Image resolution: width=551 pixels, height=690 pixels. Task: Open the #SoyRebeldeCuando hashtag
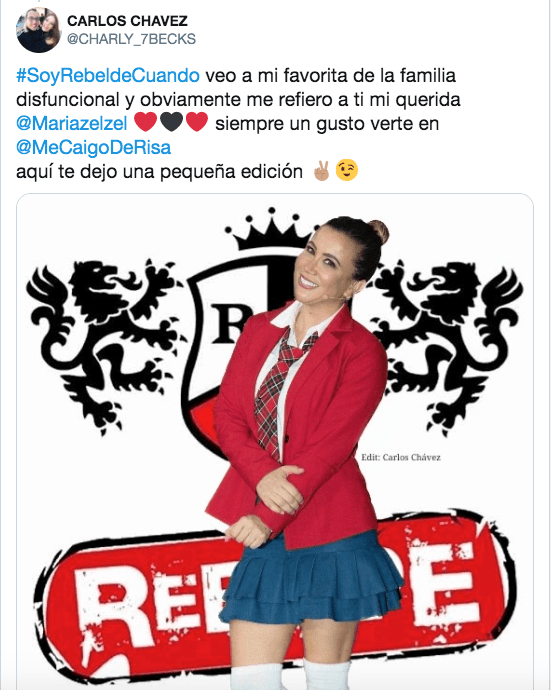pos(108,76)
